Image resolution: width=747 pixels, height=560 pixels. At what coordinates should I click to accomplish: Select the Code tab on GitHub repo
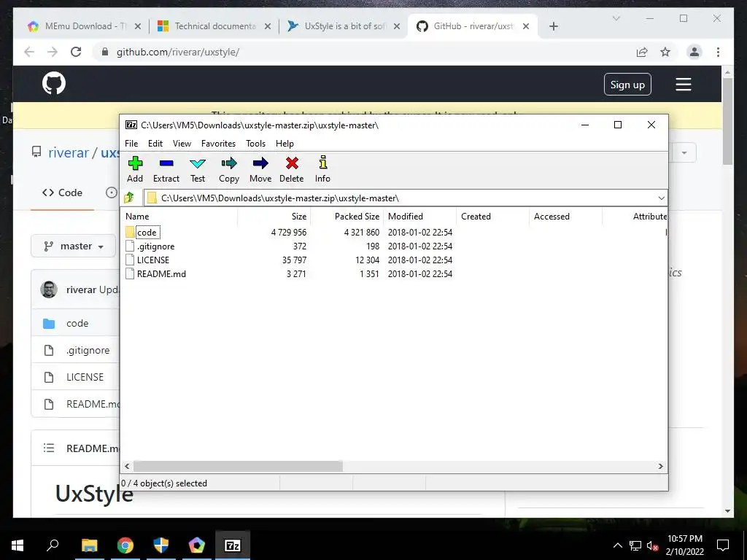click(63, 192)
